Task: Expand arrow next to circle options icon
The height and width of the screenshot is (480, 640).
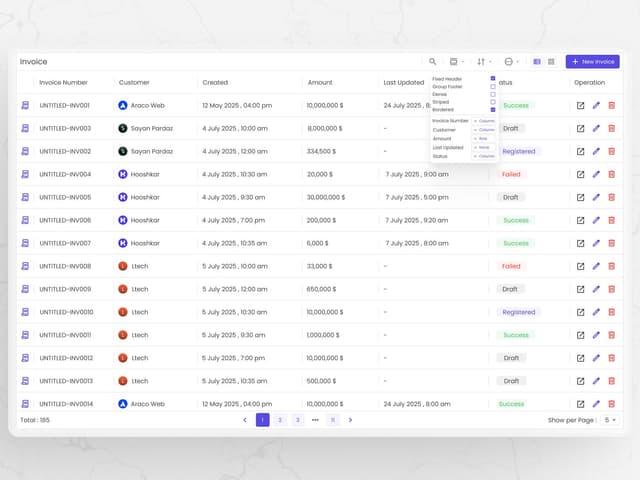Action: pos(518,62)
